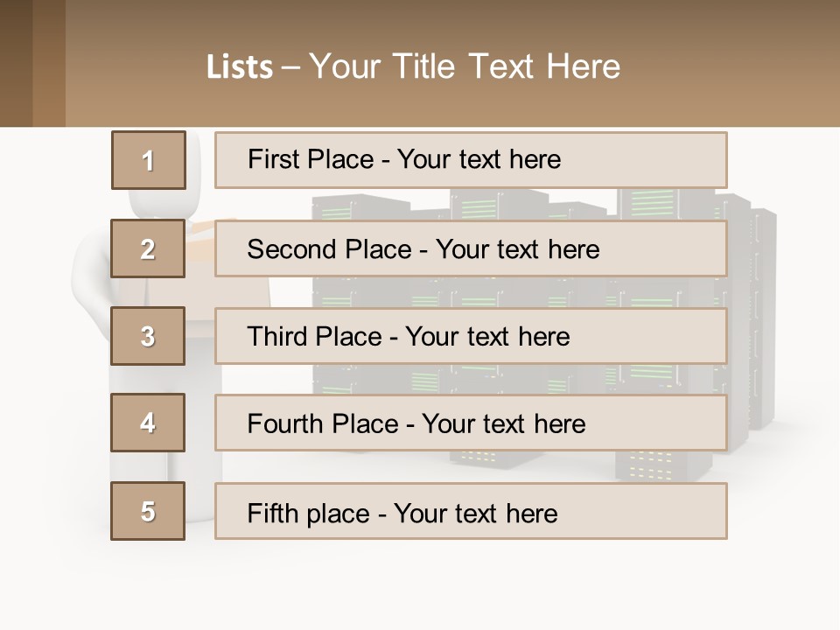Click the empty area below the list
The image size is (840, 630).
(420, 582)
